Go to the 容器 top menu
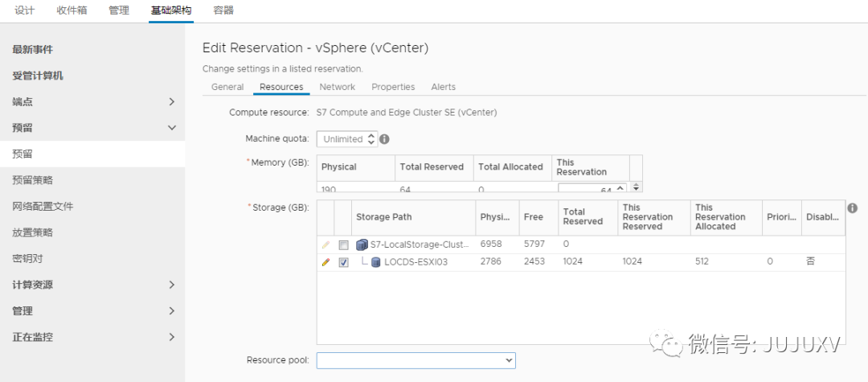The width and height of the screenshot is (868, 382). point(223,10)
